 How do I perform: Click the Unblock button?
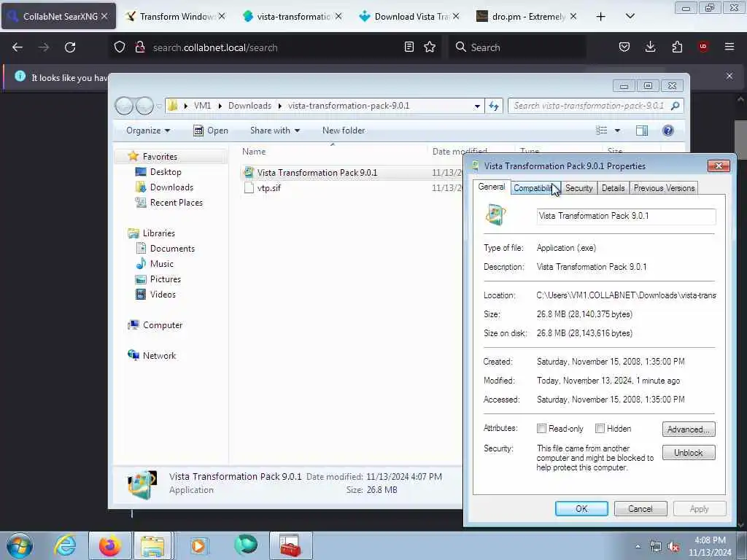689,452
